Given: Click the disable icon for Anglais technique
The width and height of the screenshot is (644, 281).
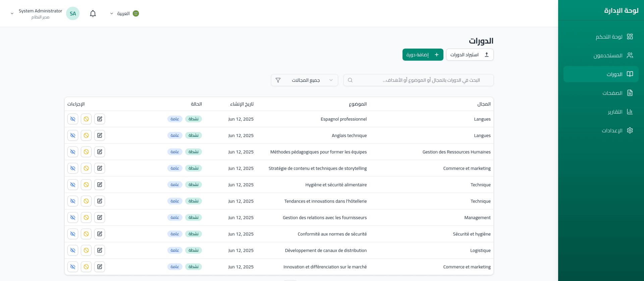Looking at the screenshot, I should pos(86,135).
